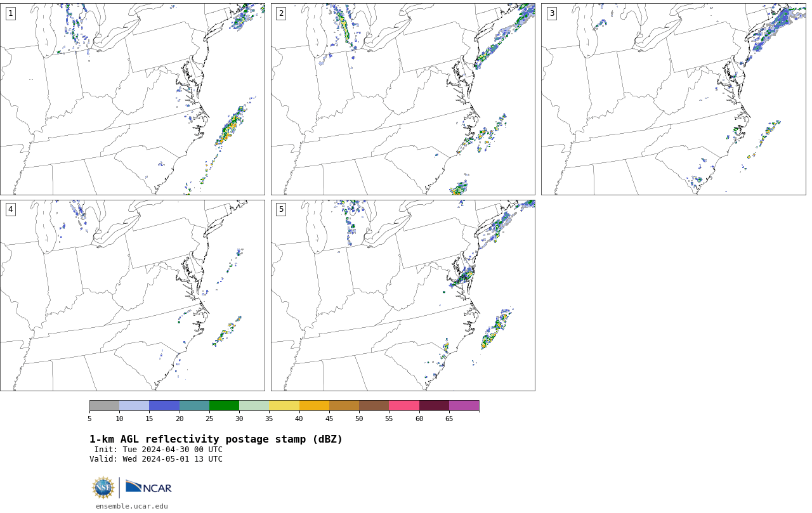Viewport: 812px width, 513px height.
Task: Click the yellow 35-40 dBZ swatch
Action: click(x=284, y=406)
